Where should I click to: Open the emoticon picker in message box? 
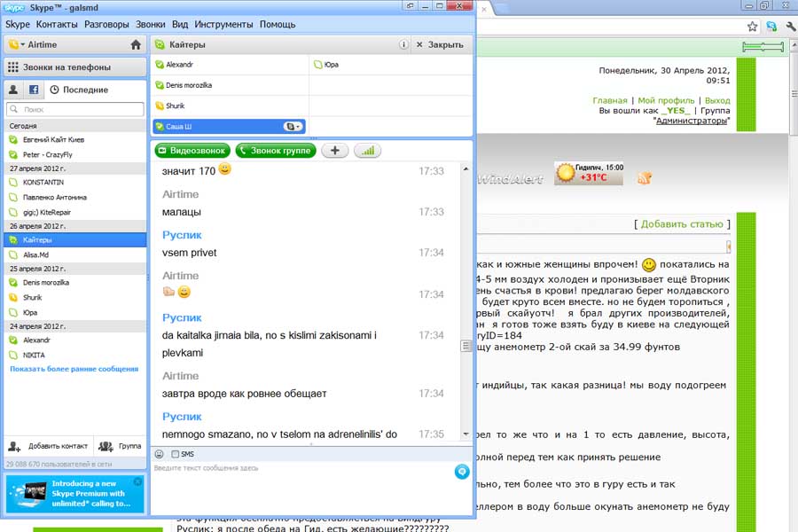click(x=160, y=454)
